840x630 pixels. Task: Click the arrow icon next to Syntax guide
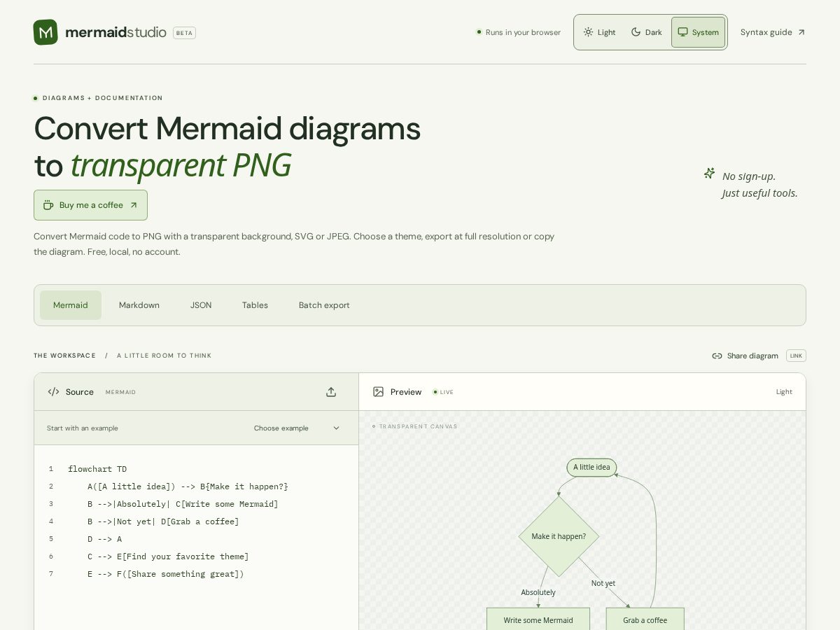[x=801, y=32]
